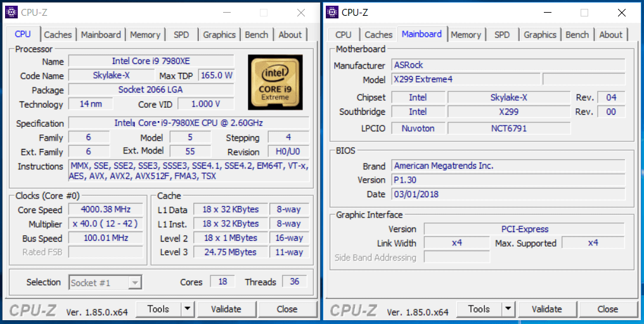
Task: Close right CPU-Z window with X
Action: click(x=622, y=13)
